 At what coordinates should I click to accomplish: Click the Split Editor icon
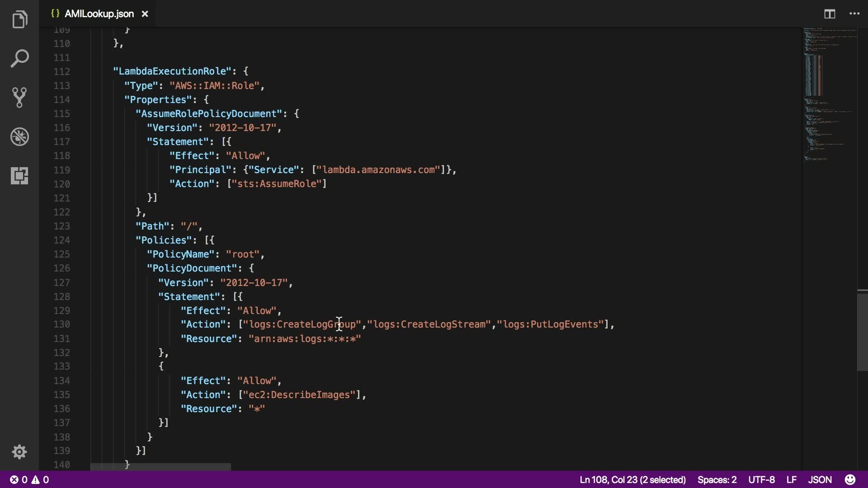coord(830,14)
